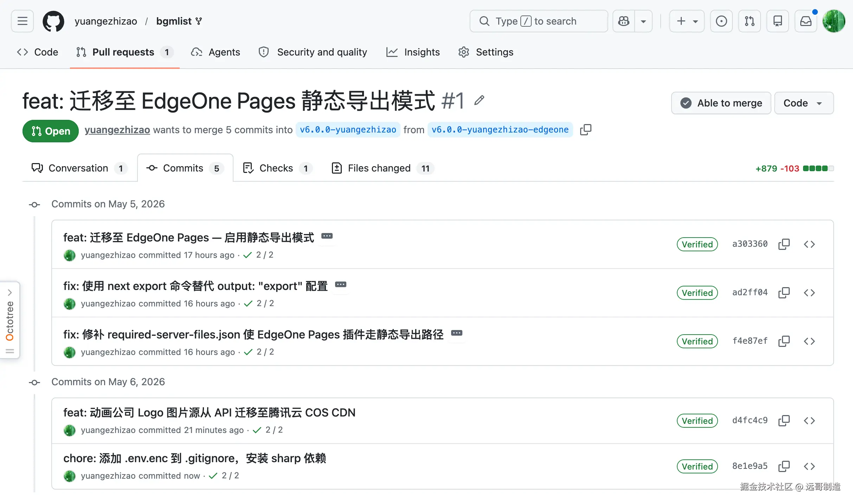
Task: Open 'feat: 动画公司 Logo' commit title
Action: 209,413
